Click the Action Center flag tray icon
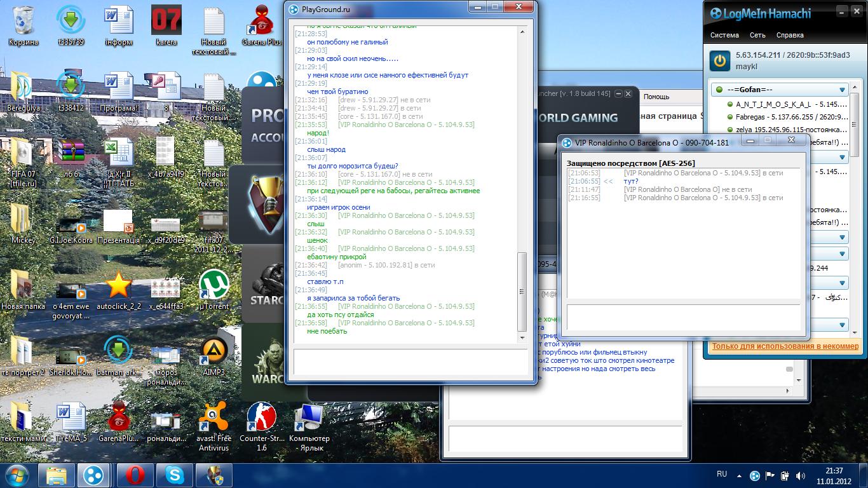Image resolution: width=868 pixels, height=488 pixels. (770, 475)
